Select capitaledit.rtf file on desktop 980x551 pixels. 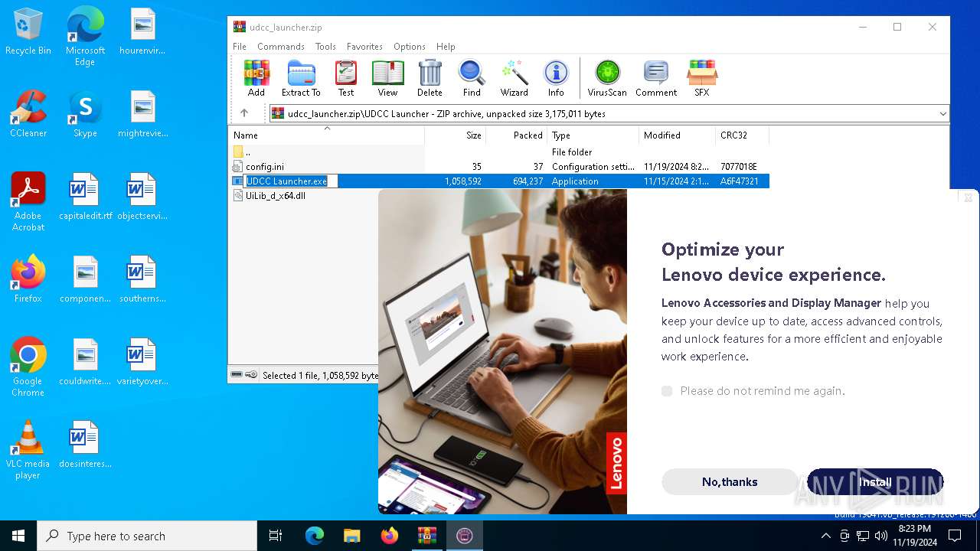click(85, 197)
